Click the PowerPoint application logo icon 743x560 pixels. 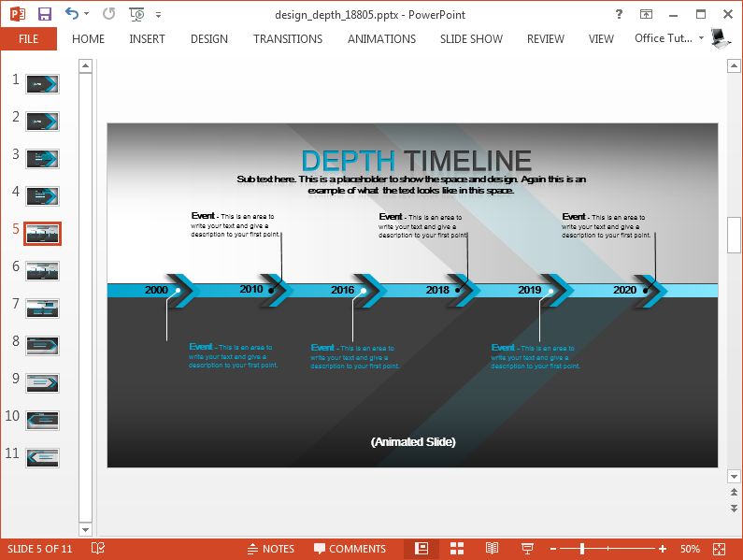(x=18, y=14)
